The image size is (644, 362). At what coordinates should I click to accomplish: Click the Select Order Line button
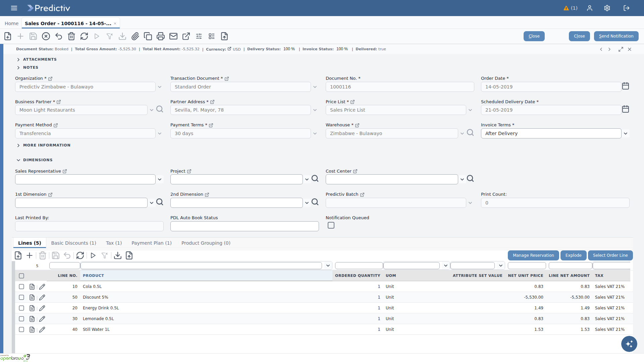pos(610,255)
